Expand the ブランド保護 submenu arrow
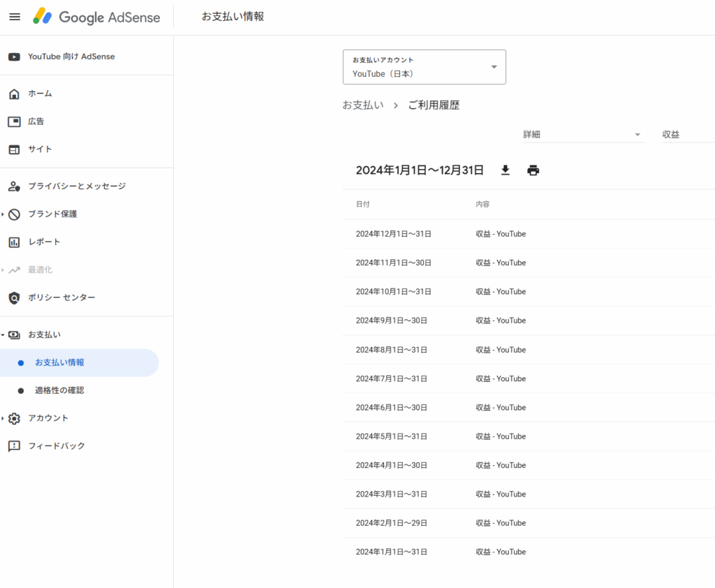The image size is (715, 588). pos(3,214)
